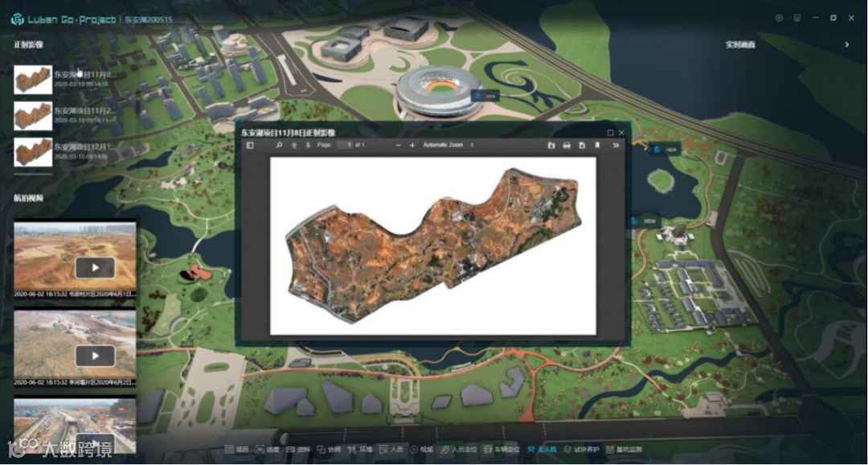868x465 pixels.
Task: Open the find search in PDF toolbar
Action: (x=279, y=145)
